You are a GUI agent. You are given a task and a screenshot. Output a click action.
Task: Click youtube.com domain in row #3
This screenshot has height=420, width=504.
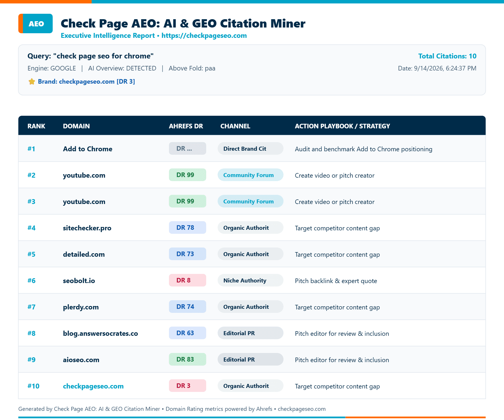tap(84, 201)
